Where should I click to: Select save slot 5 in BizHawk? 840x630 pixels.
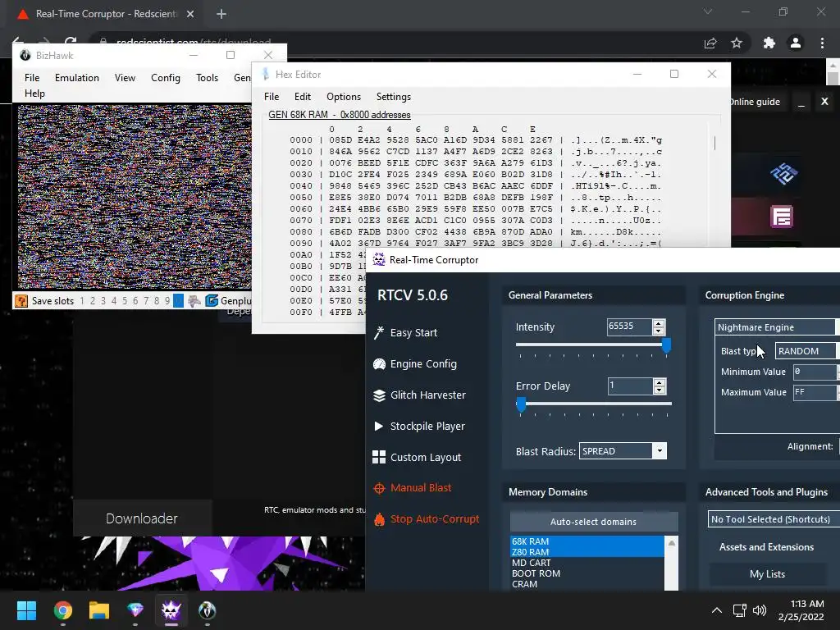click(125, 301)
